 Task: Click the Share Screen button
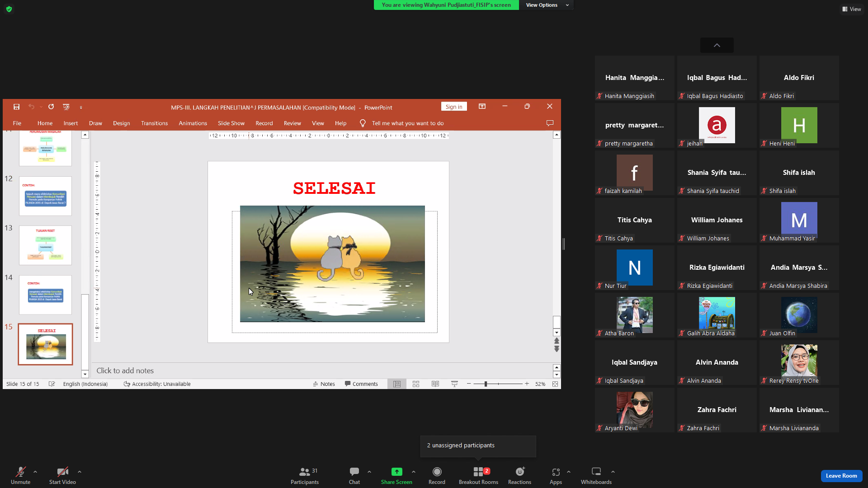point(396,475)
